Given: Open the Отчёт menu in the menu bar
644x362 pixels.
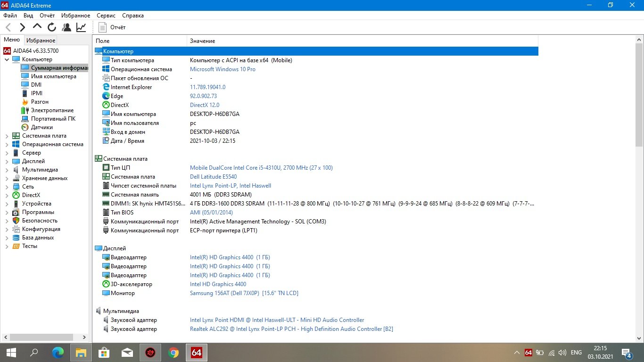Looking at the screenshot, I should (47, 16).
